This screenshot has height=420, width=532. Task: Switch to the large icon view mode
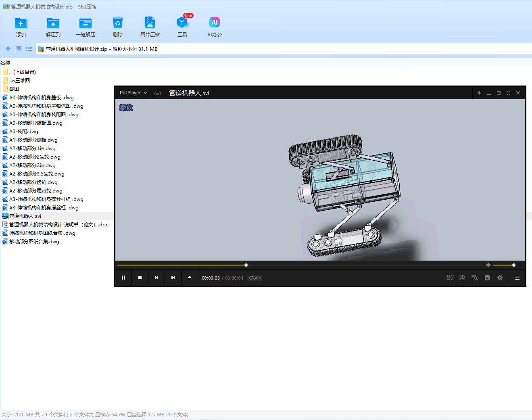point(19,49)
